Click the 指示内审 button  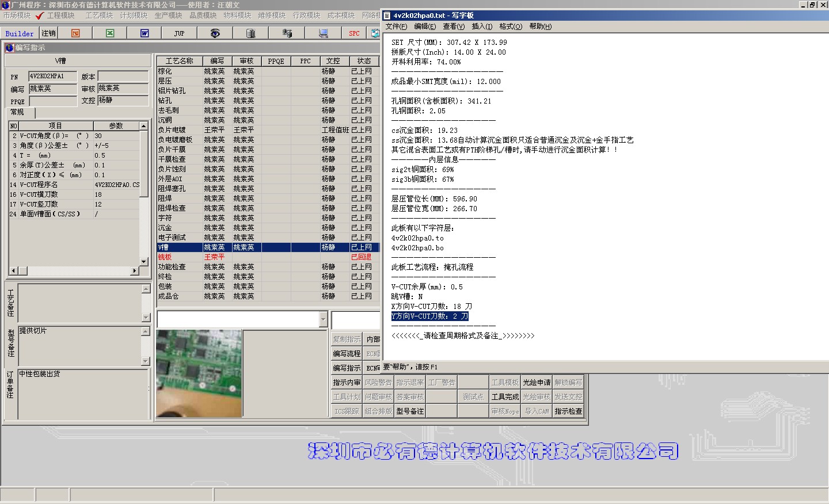click(347, 383)
